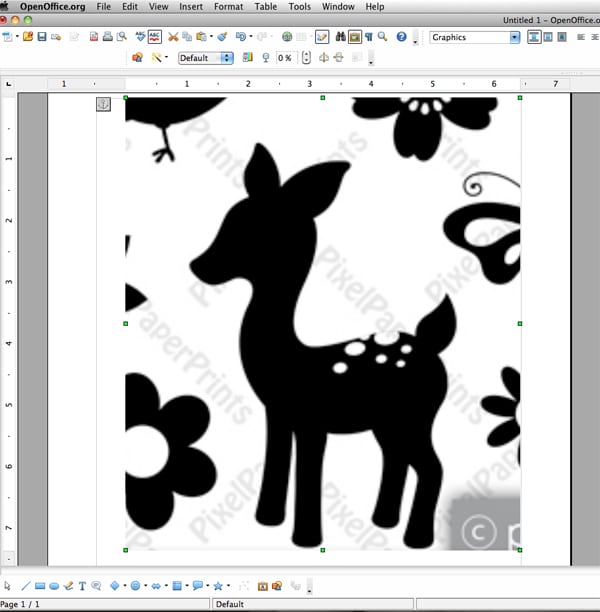Select the Ellipse drawing tool
This screenshot has height=612, width=600.
coord(54,586)
